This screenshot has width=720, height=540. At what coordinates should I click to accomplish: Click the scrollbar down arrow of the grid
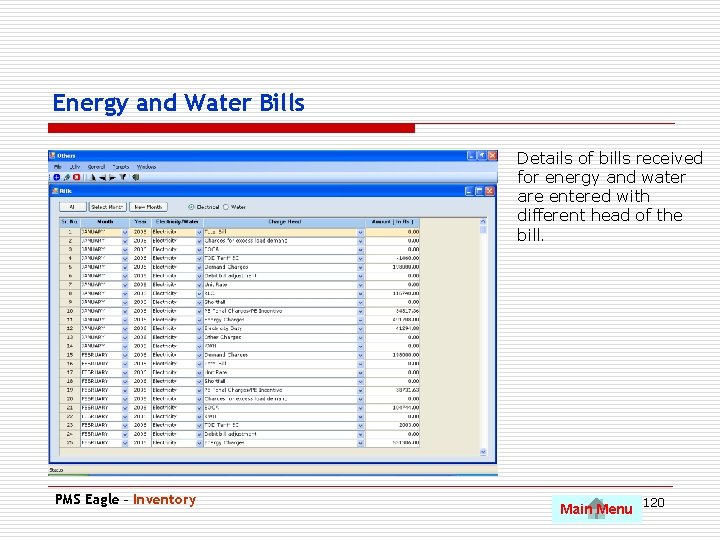pyautogui.click(x=483, y=452)
